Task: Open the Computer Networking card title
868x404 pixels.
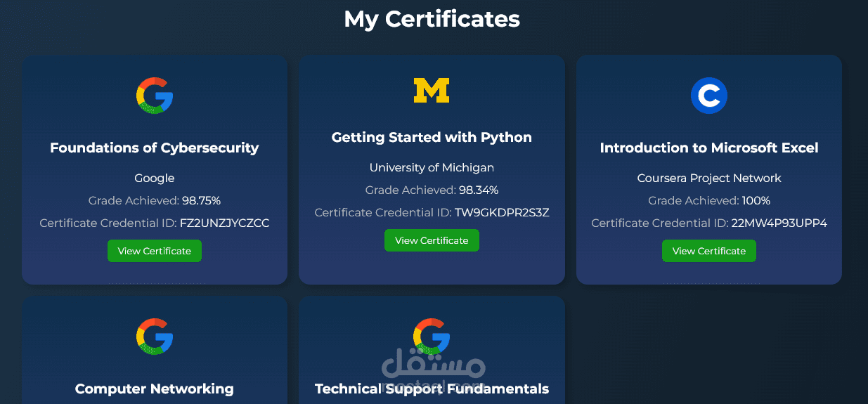Action: click(x=155, y=389)
